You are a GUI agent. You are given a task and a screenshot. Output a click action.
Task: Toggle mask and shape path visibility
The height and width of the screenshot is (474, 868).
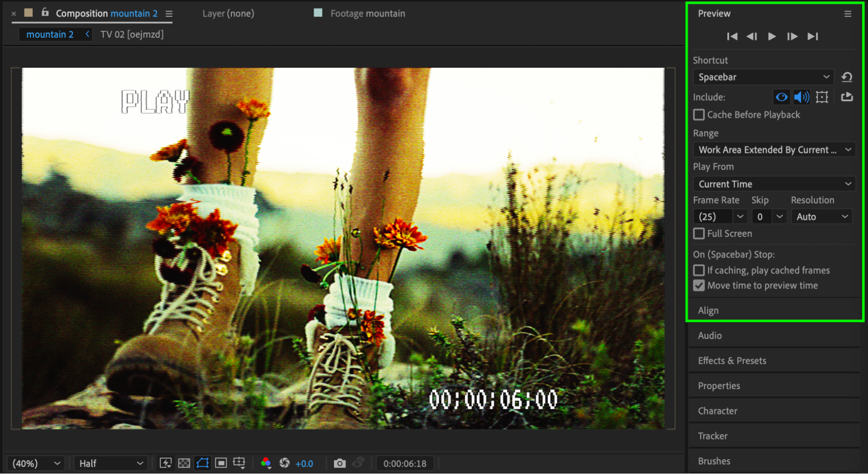point(202,463)
